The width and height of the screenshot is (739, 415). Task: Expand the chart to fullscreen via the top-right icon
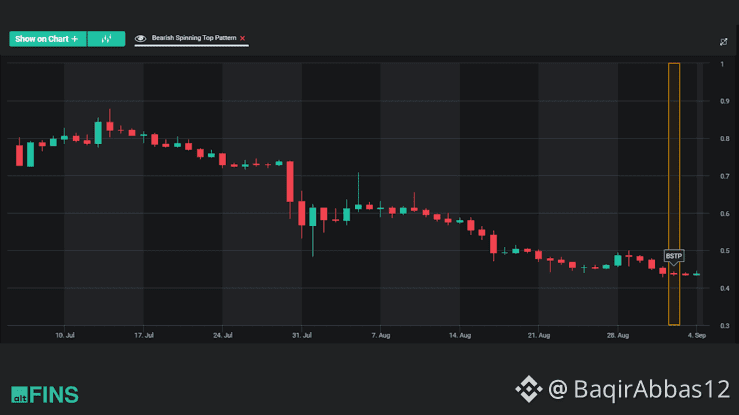point(723,42)
